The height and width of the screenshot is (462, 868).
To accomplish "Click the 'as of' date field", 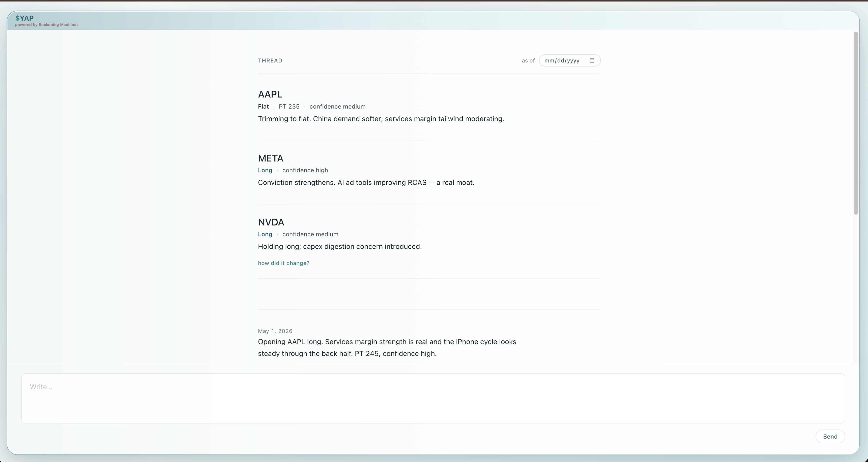I will tap(569, 60).
